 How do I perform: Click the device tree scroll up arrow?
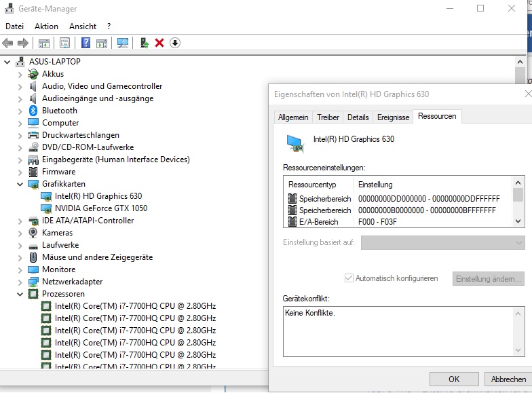pyautogui.click(x=520, y=62)
